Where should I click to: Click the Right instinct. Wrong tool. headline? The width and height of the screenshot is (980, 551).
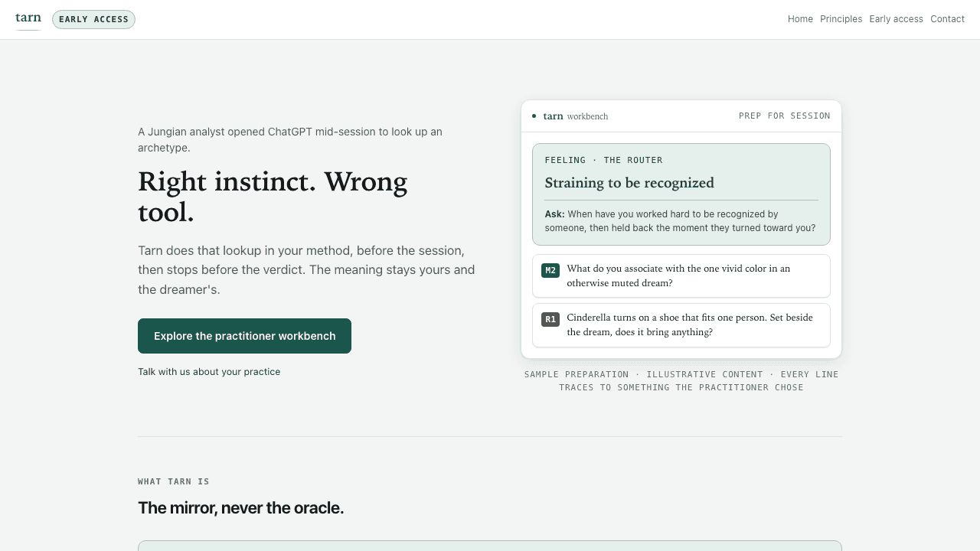273,197
